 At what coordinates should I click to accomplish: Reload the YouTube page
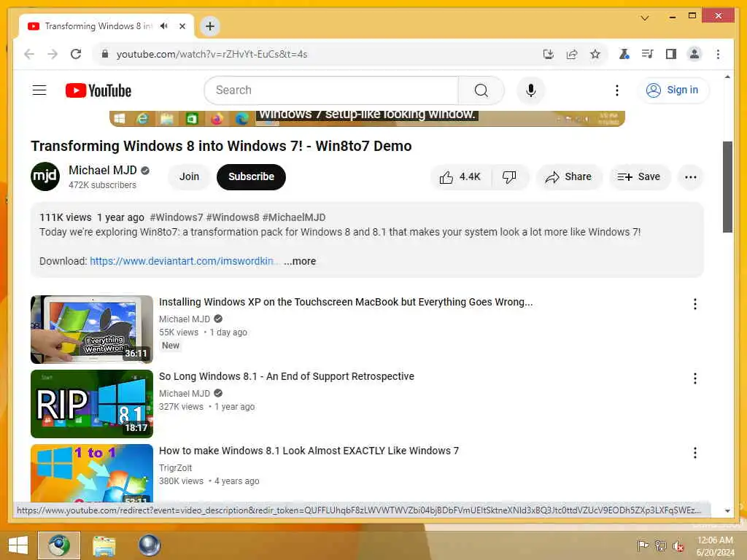(x=76, y=54)
